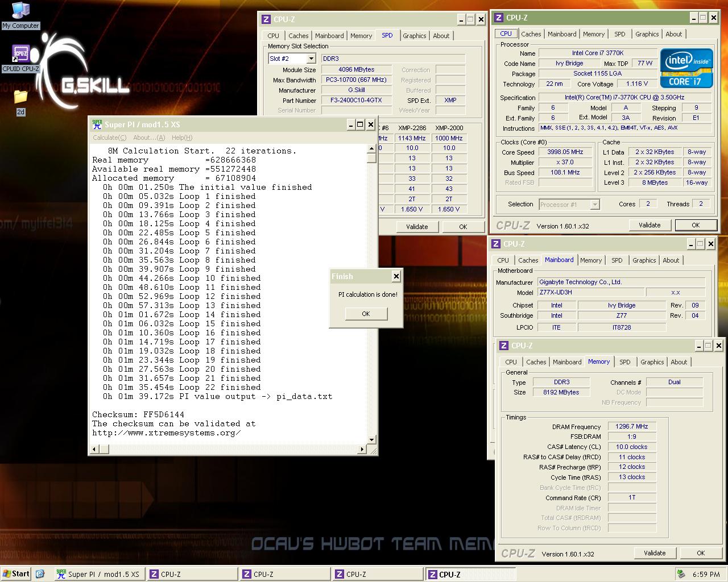
Task: Click the Intel Core i7 logo
Action: [686, 67]
